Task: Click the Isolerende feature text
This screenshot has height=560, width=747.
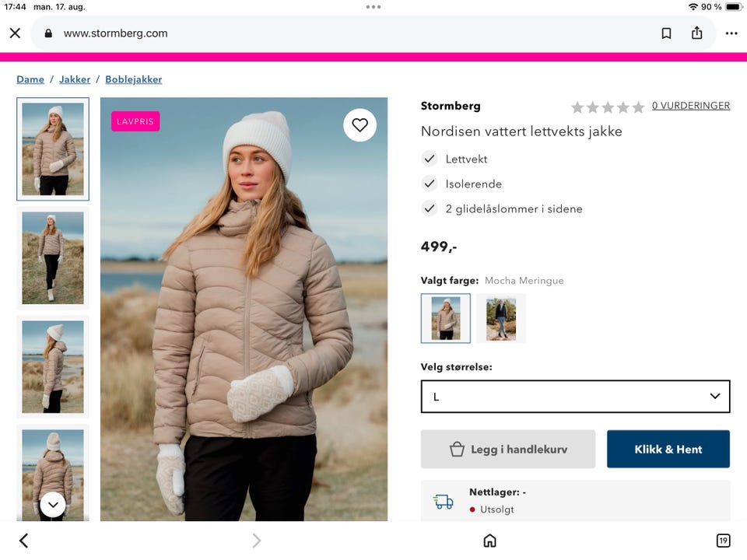Action: click(x=474, y=184)
